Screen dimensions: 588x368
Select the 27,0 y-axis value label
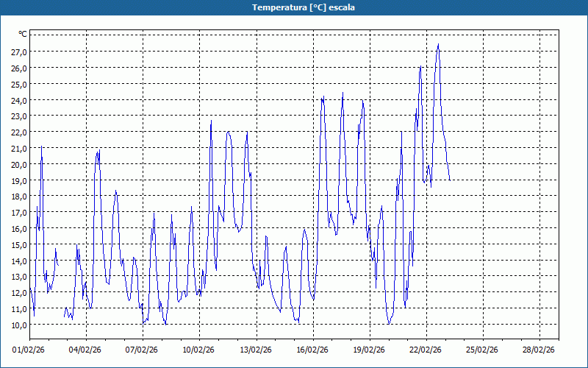[x=18, y=52]
